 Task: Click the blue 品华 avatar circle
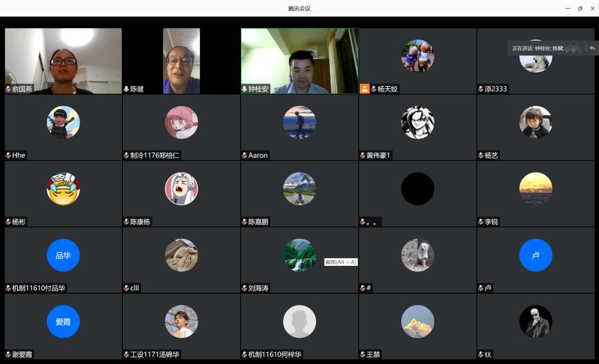coord(63,255)
